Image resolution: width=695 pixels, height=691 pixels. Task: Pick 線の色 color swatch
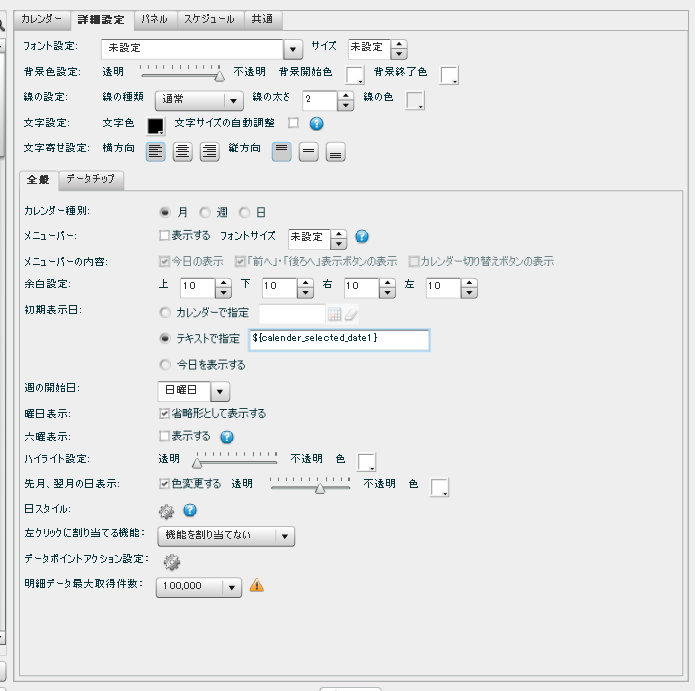pos(415,100)
